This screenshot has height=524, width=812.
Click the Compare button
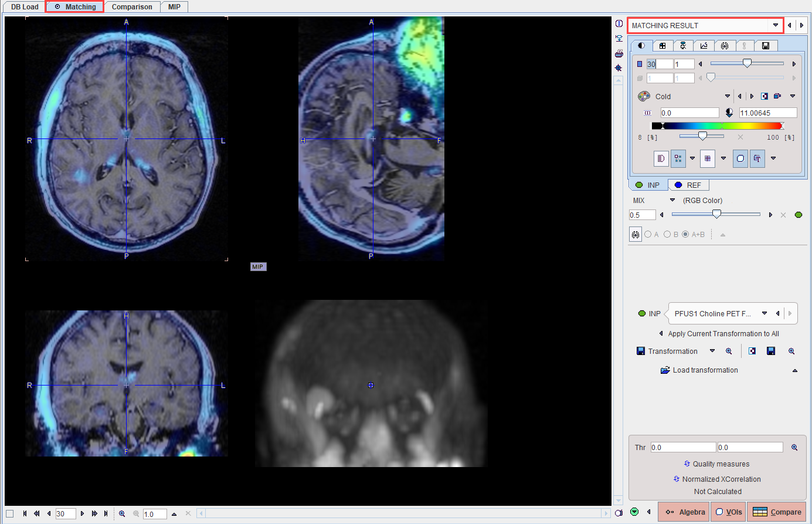776,512
